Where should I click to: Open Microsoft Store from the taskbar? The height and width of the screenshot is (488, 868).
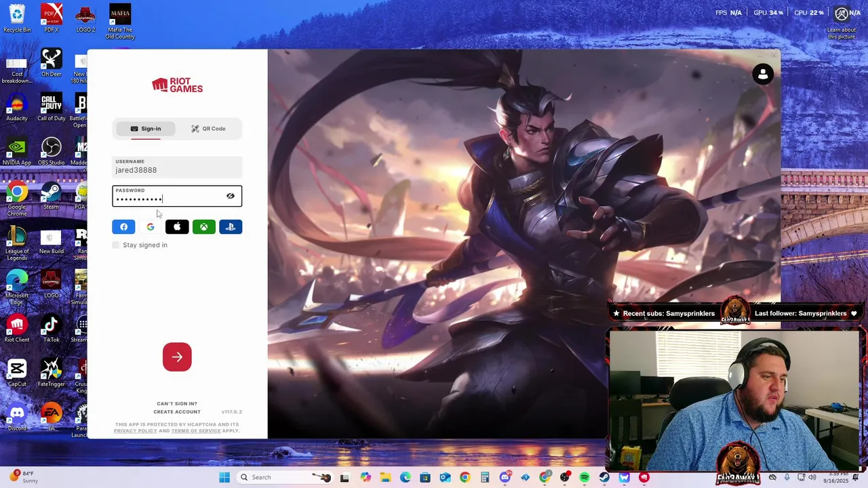pyautogui.click(x=425, y=477)
